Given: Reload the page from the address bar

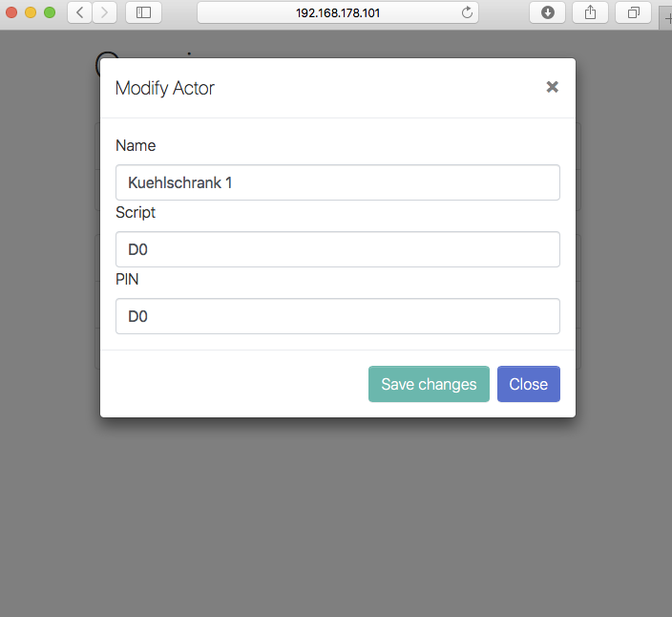Looking at the screenshot, I should [x=467, y=12].
